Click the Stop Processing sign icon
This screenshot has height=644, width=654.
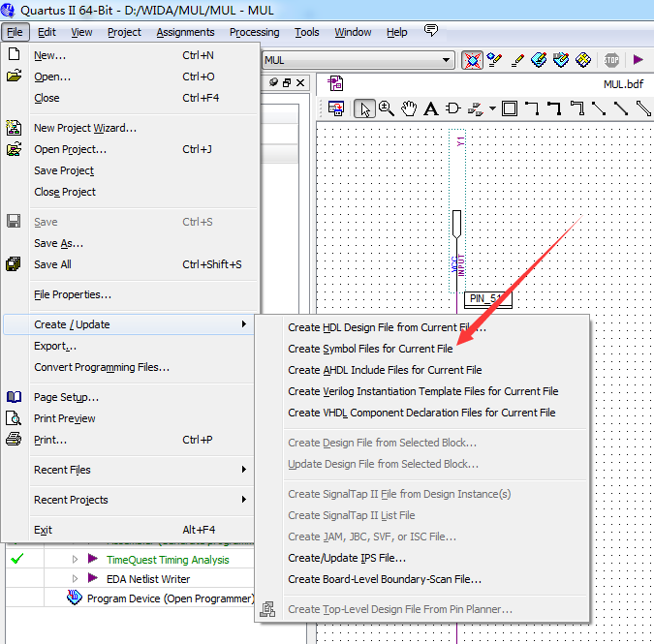[611, 60]
